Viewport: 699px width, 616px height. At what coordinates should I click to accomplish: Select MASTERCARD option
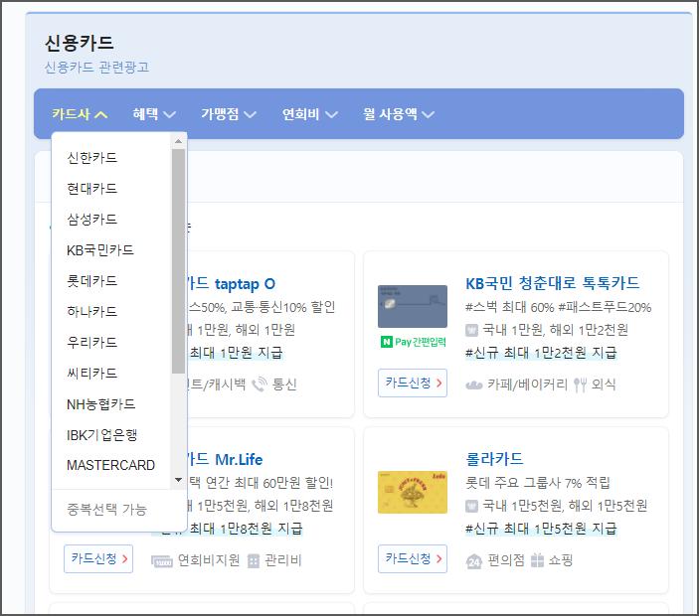110,465
